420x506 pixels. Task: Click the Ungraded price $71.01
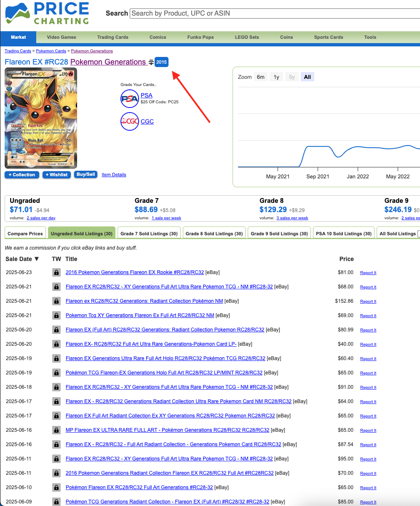tap(21, 210)
